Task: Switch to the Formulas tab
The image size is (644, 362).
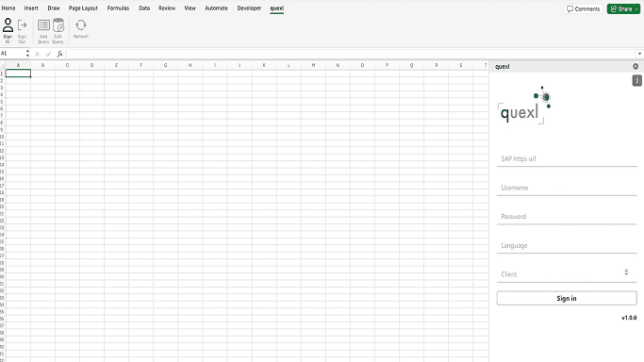Action: click(118, 8)
